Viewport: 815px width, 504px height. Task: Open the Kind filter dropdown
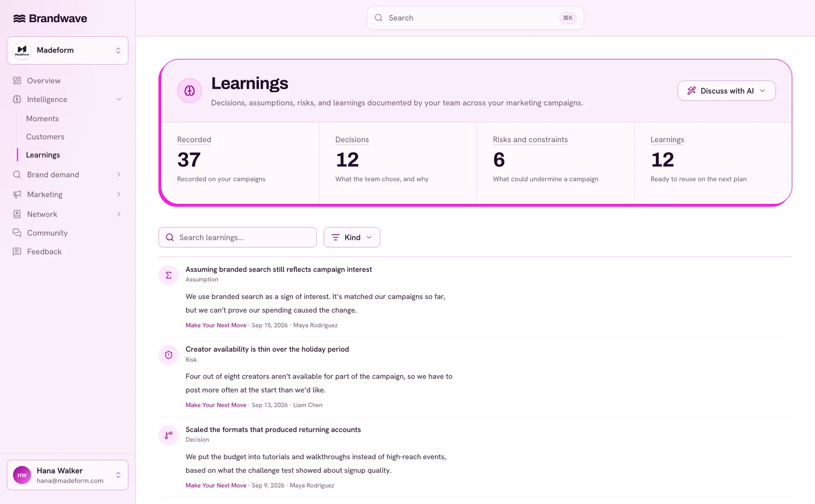(x=352, y=237)
